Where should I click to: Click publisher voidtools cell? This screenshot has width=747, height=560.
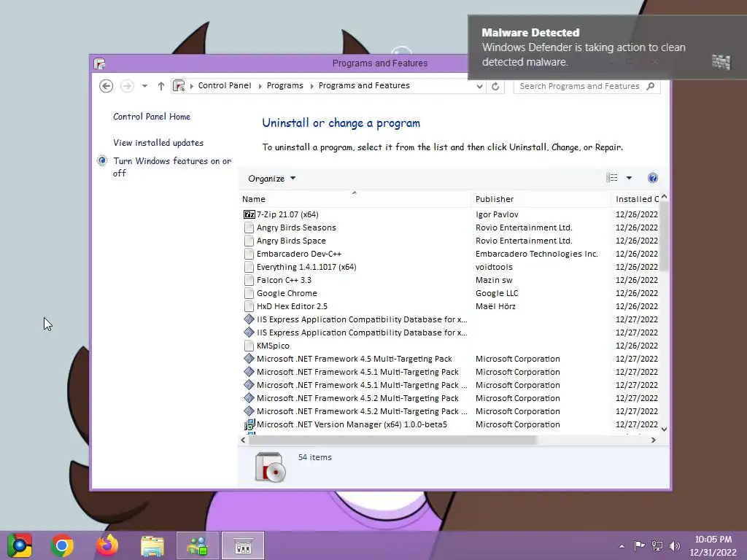coord(494,267)
